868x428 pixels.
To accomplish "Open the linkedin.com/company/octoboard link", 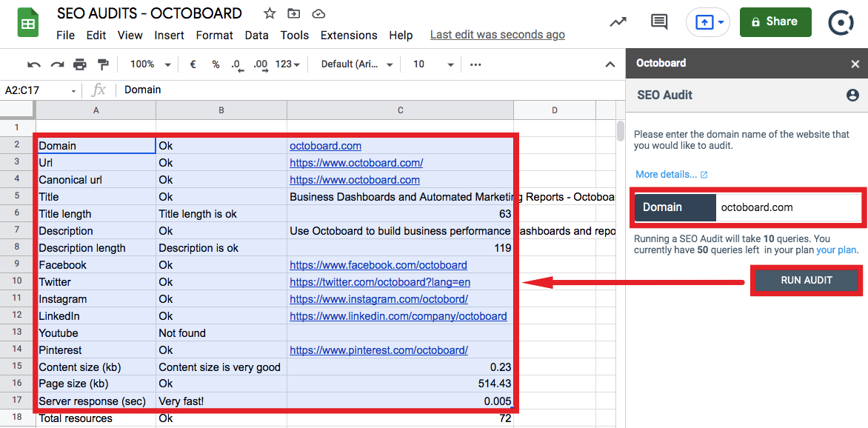I will [x=398, y=317].
